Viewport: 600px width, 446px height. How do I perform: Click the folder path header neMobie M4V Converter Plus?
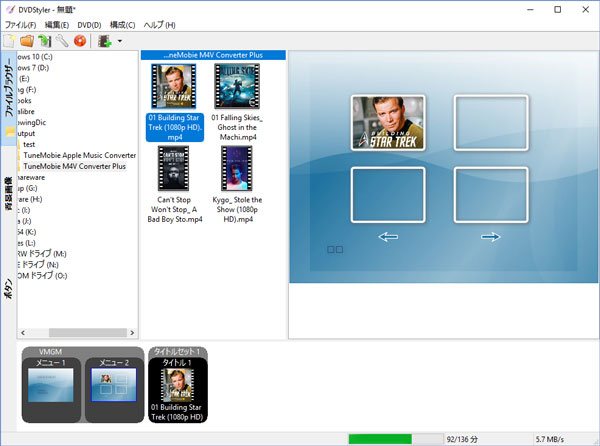(x=213, y=55)
